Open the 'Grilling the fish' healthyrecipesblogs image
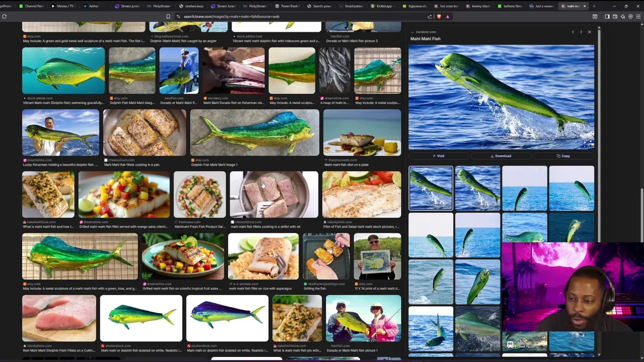This screenshot has width=644, height=362. click(x=326, y=256)
